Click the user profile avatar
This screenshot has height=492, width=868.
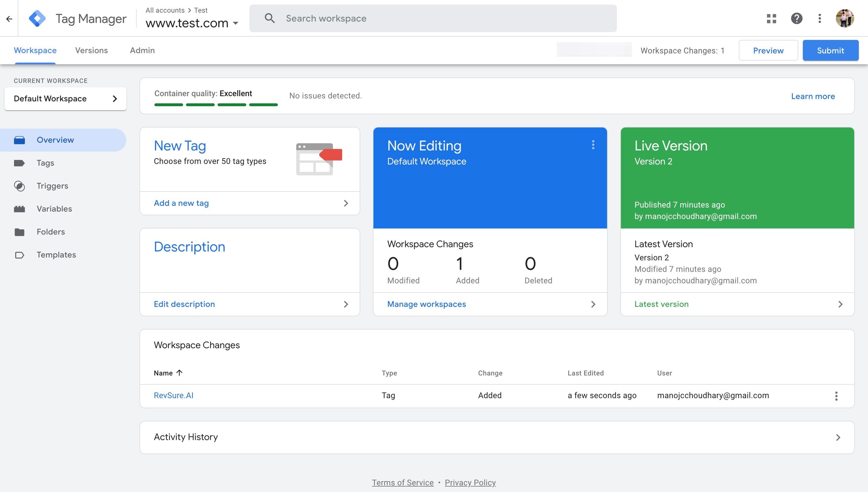tap(845, 18)
